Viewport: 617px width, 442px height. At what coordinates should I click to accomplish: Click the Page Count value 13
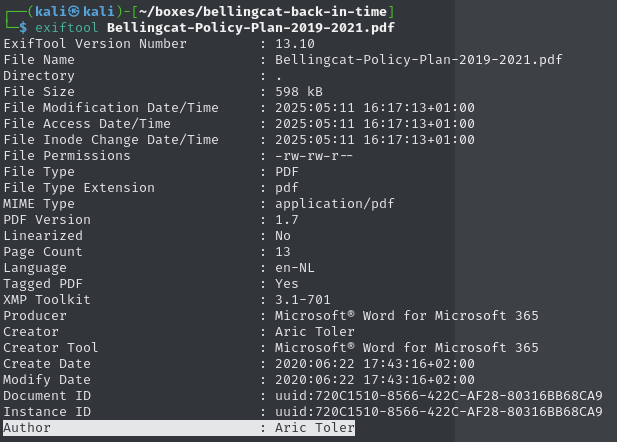click(284, 251)
